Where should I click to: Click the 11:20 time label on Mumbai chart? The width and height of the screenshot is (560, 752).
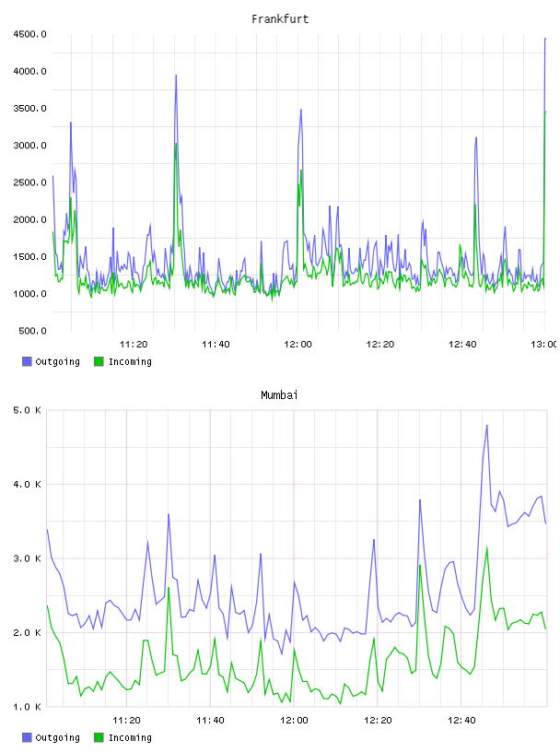126,721
